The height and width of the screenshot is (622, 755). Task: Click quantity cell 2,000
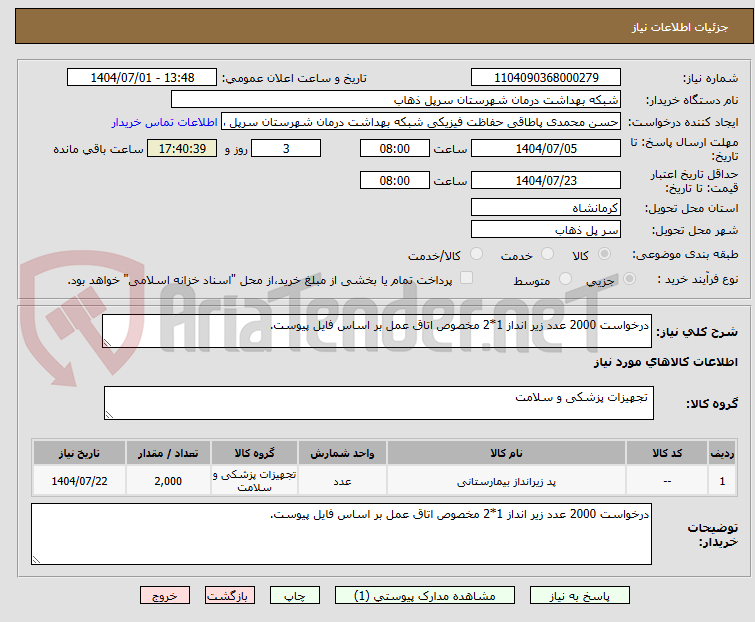(168, 481)
